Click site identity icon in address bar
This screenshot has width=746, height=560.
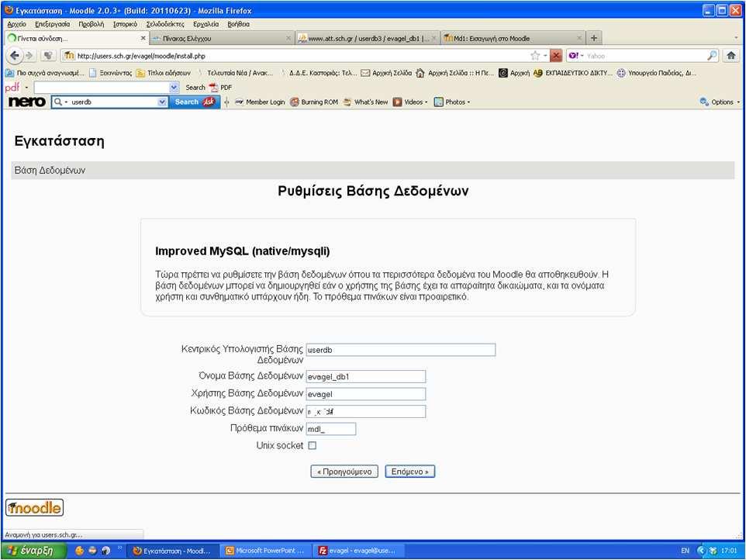[x=70, y=56]
